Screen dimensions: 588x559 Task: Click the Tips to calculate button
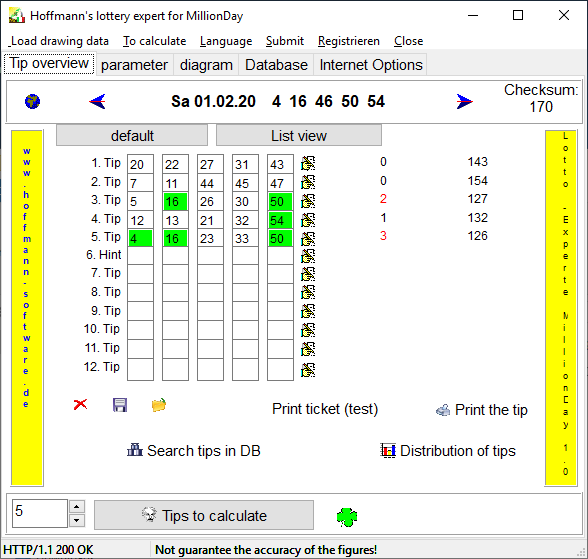coord(204,515)
